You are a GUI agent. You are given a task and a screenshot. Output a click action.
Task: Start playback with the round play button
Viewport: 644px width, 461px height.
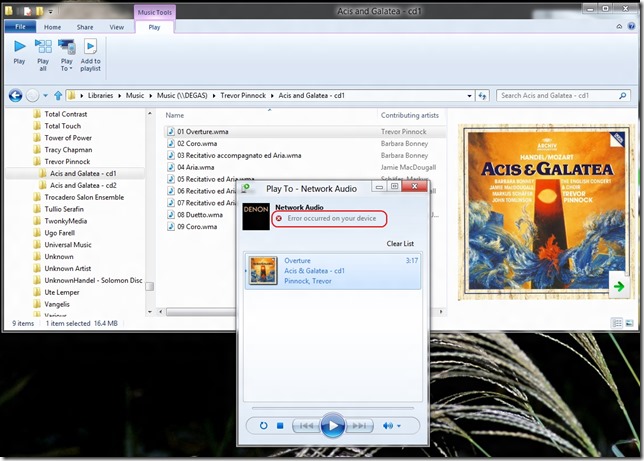click(x=333, y=426)
